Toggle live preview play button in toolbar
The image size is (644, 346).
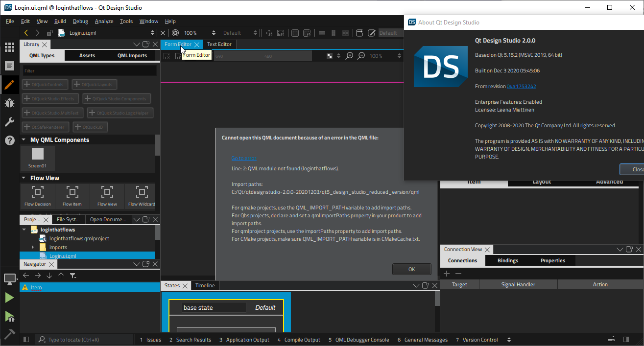pyautogui.click(x=175, y=33)
